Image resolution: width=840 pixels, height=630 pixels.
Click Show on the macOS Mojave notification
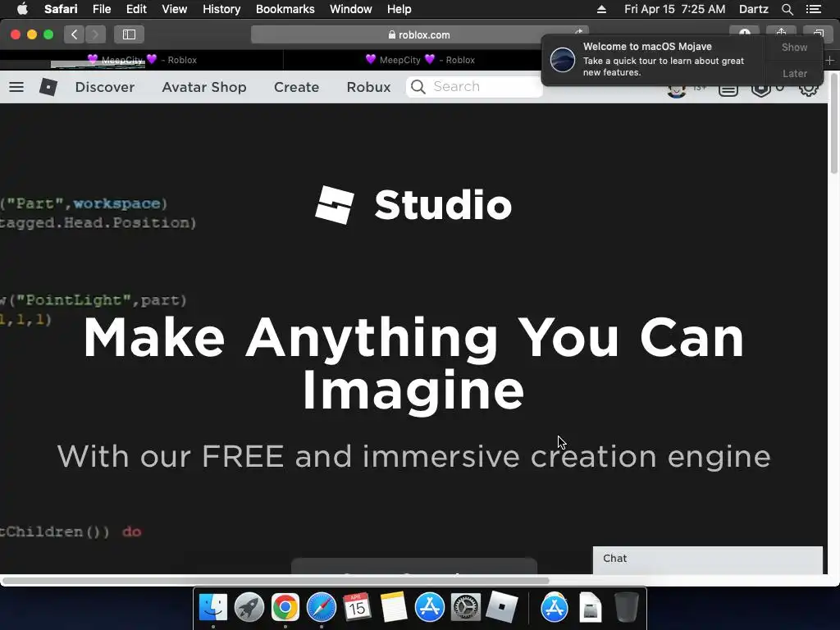click(794, 47)
